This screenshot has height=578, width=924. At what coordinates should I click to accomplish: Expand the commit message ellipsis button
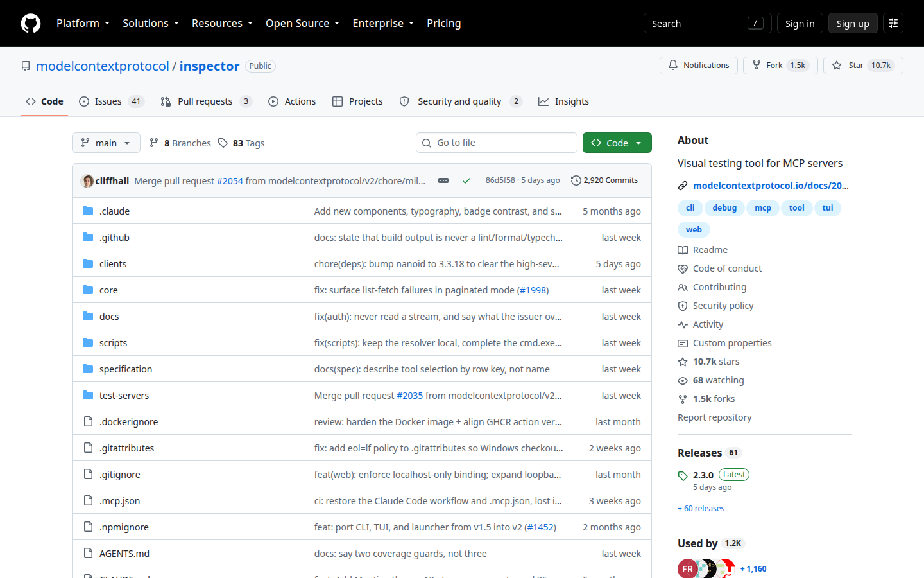coord(443,180)
